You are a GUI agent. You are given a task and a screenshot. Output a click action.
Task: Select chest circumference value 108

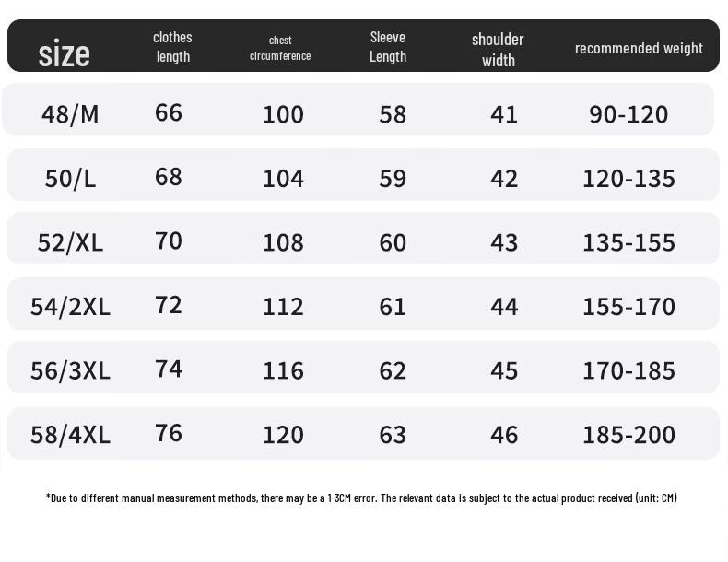coord(283,242)
